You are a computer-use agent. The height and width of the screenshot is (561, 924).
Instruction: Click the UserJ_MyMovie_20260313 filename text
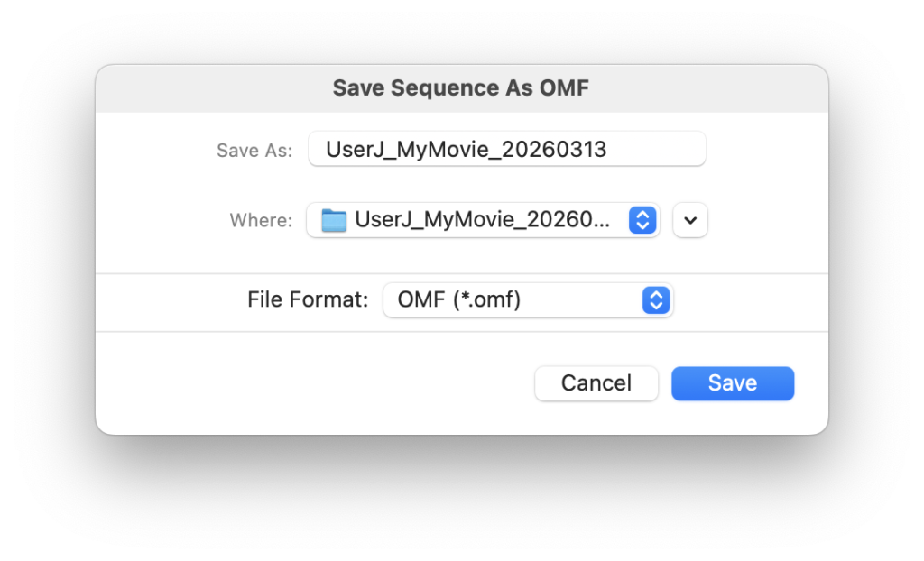click(467, 149)
